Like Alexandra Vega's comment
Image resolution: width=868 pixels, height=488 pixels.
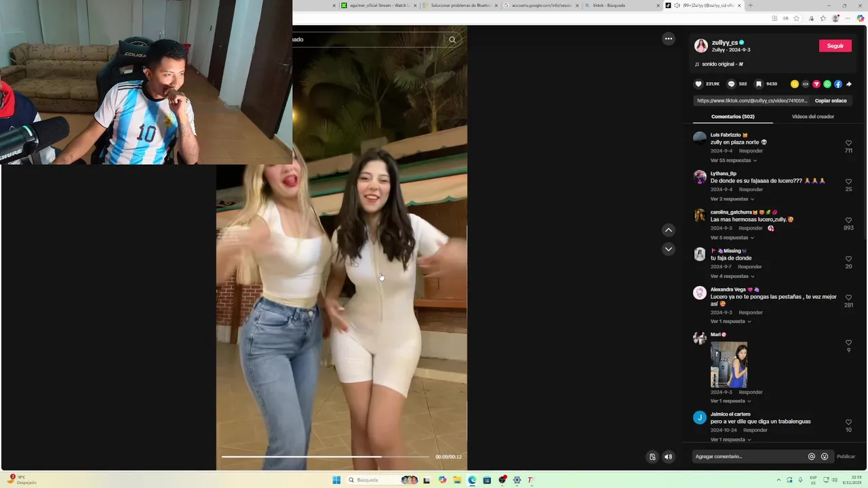[848, 298]
